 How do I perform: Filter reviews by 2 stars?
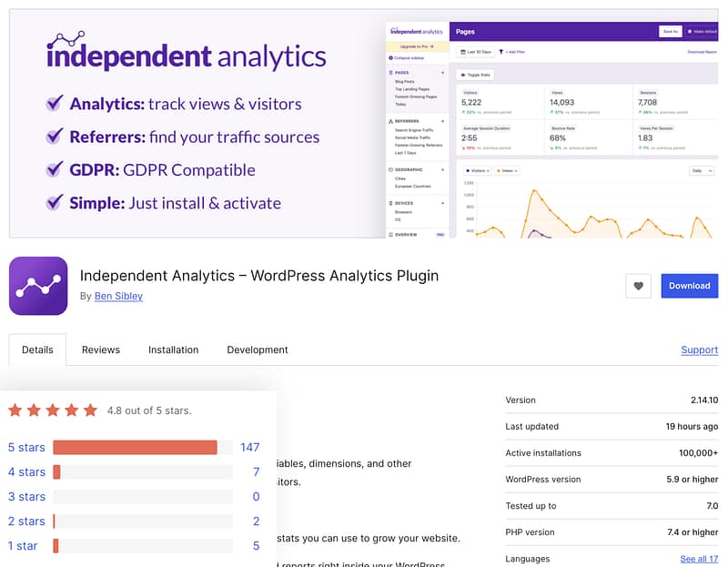coord(26,521)
